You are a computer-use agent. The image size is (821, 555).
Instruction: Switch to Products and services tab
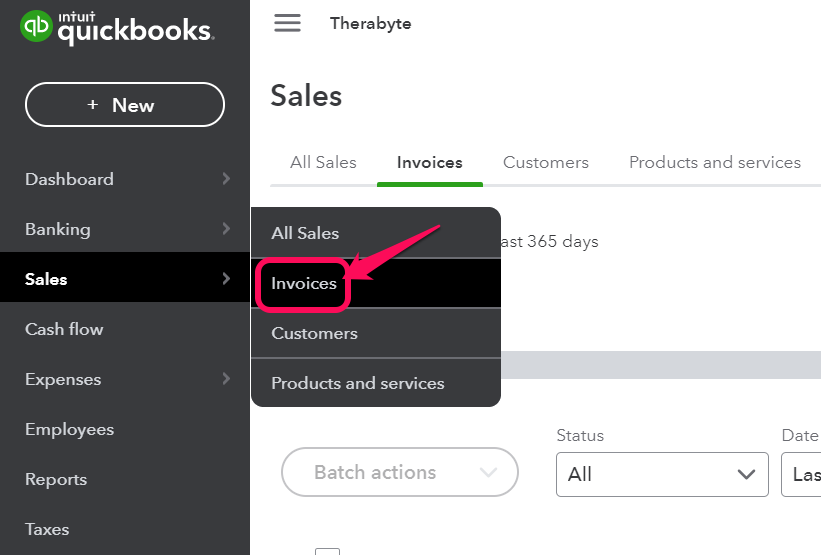click(x=715, y=162)
